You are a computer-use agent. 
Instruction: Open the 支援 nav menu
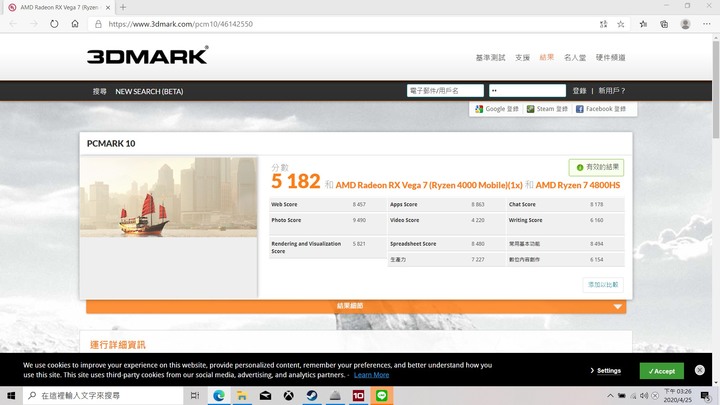click(x=522, y=57)
